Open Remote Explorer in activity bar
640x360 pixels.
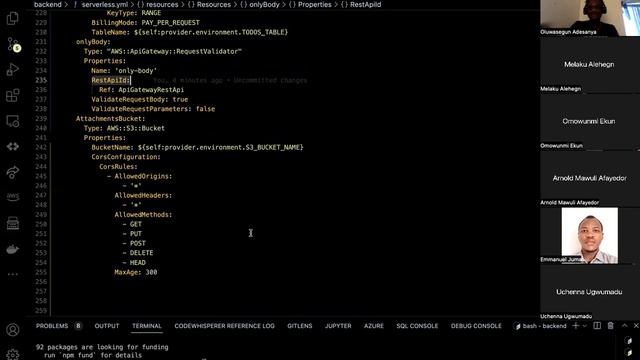tap(13, 121)
